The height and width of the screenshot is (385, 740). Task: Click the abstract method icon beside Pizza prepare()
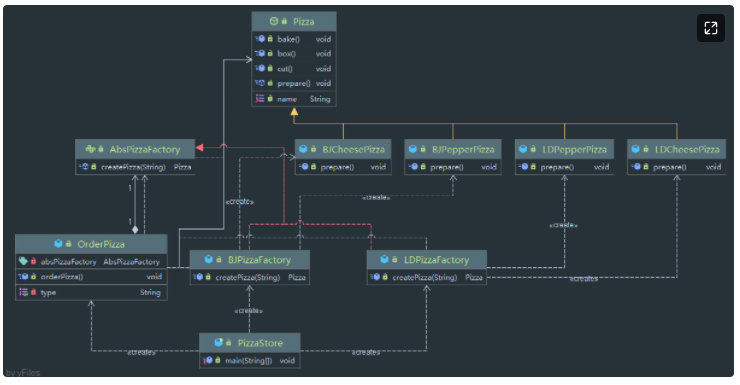(x=260, y=83)
